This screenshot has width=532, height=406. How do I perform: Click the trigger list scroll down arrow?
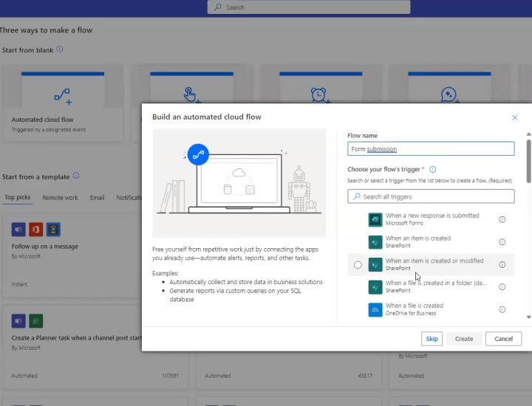[528, 317]
